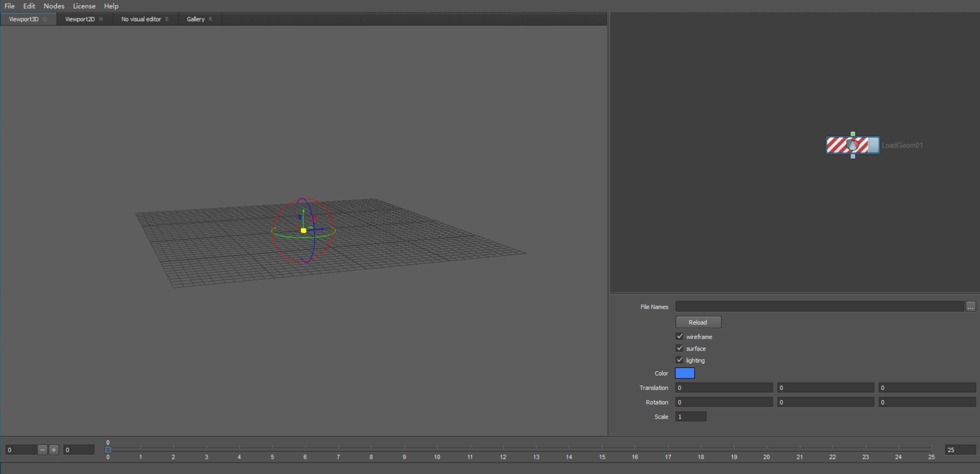The image size is (980, 474).
Task: Click the geometry shapes icon on LoadGeom01 node
Action: pos(853,145)
